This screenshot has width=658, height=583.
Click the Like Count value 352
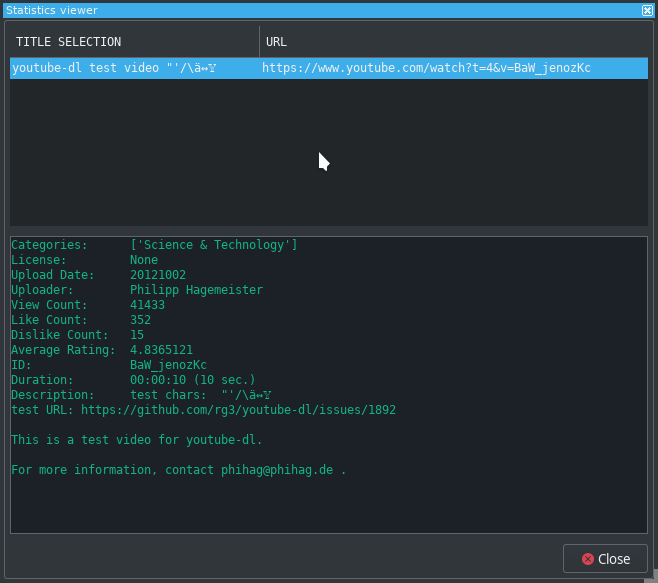[140, 320]
